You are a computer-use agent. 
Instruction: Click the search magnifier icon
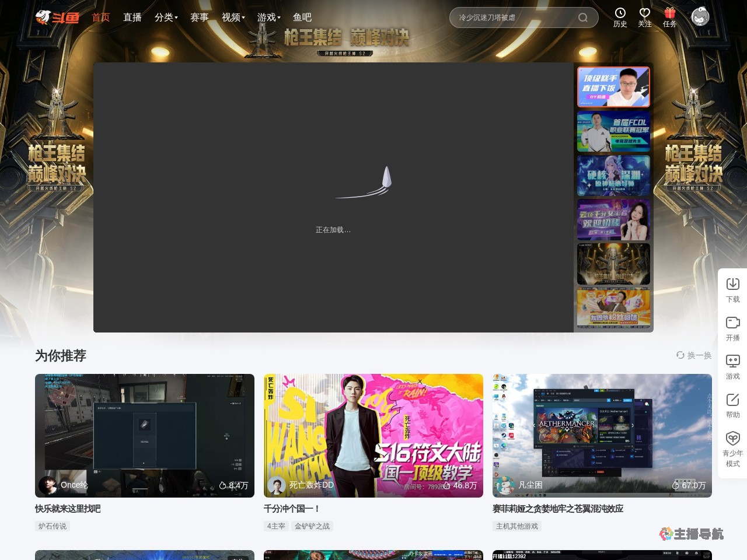[582, 17]
